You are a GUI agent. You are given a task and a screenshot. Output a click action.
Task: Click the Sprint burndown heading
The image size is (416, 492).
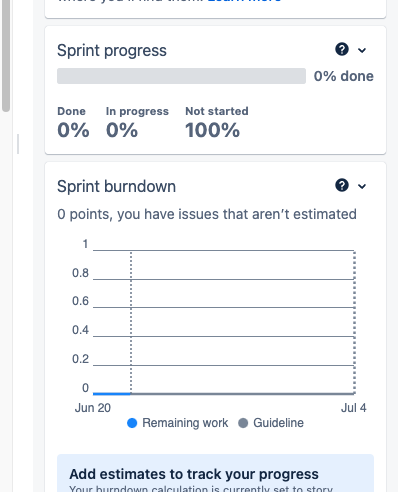116,186
